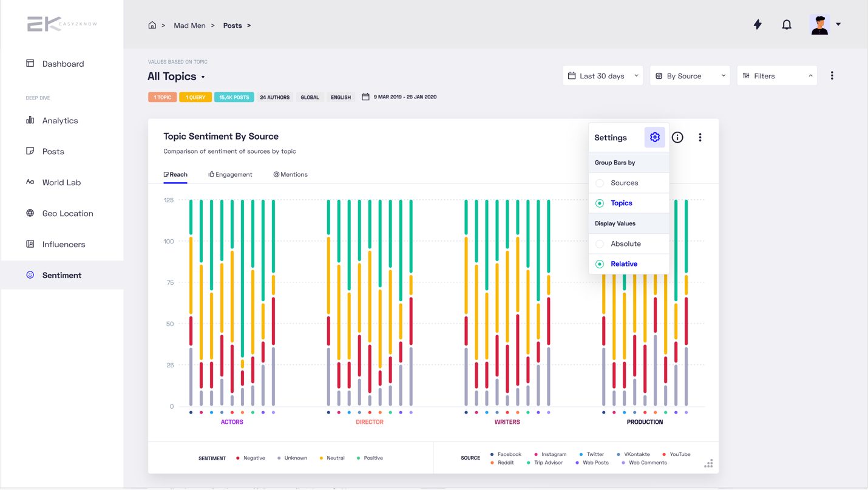Click the date range 9 Mar 2019 - 26 Jan 2020

[405, 97]
